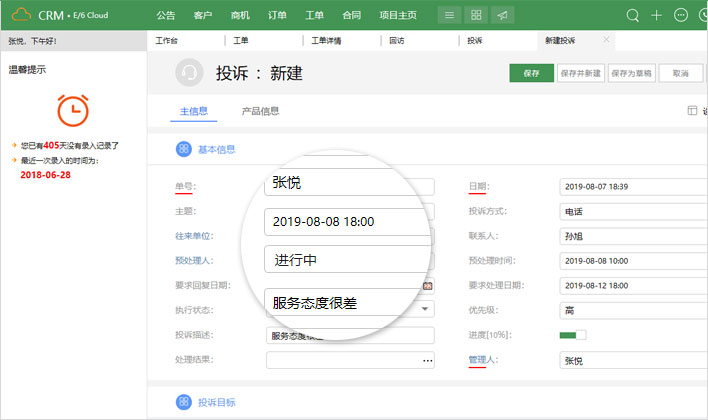The height and width of the screenshot is (420, 708).
Task: Adjust the 进度 progress bar
Action: point(573,334)
